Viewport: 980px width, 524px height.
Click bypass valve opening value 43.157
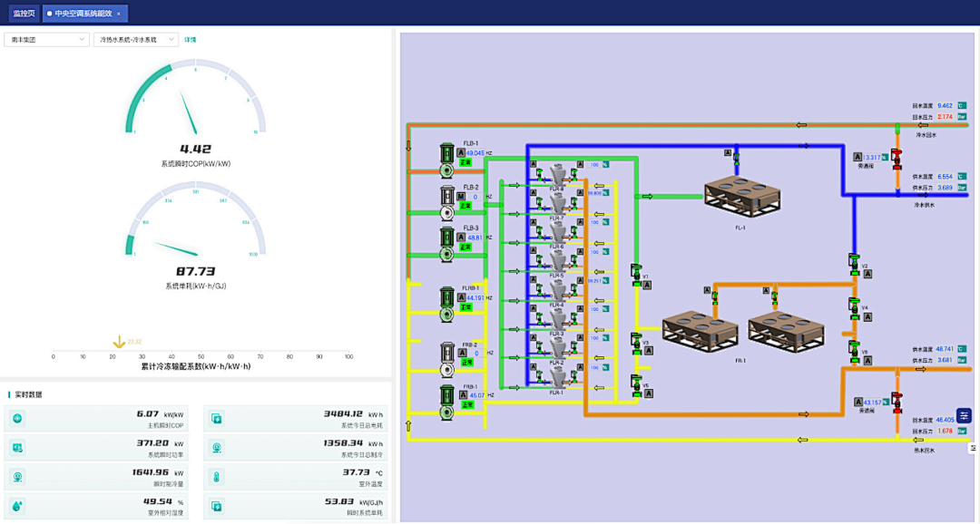(x=873, y=403)
